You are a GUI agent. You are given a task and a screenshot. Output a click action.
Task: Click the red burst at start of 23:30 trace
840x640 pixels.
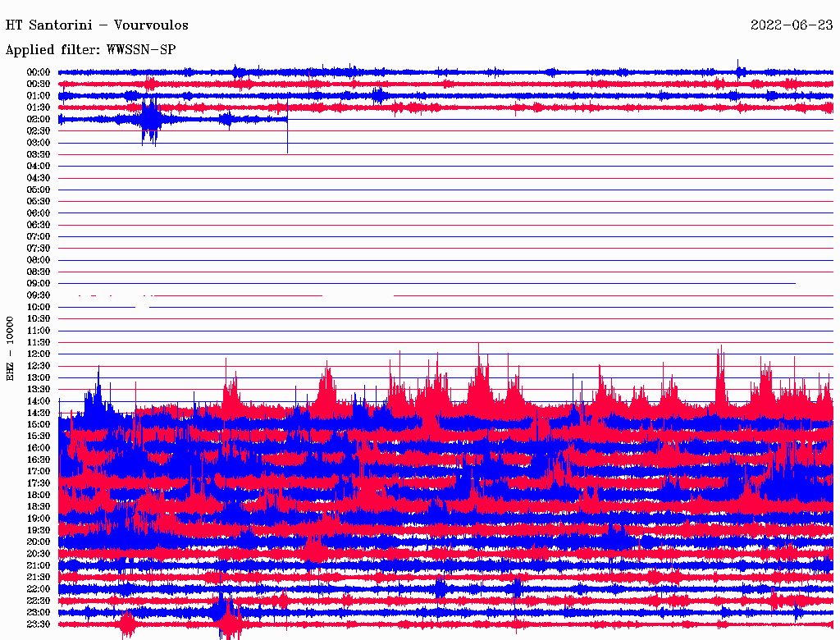[x=127, y=625]
